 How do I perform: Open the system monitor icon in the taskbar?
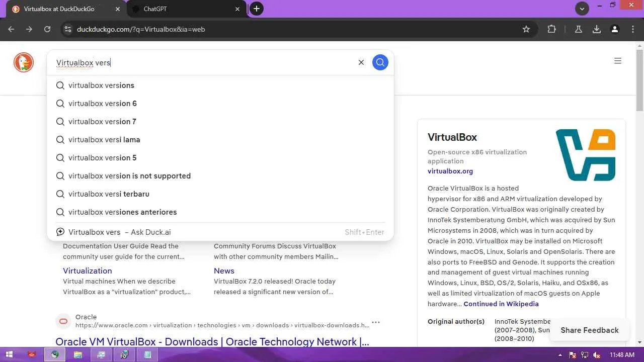coord(101,354)
